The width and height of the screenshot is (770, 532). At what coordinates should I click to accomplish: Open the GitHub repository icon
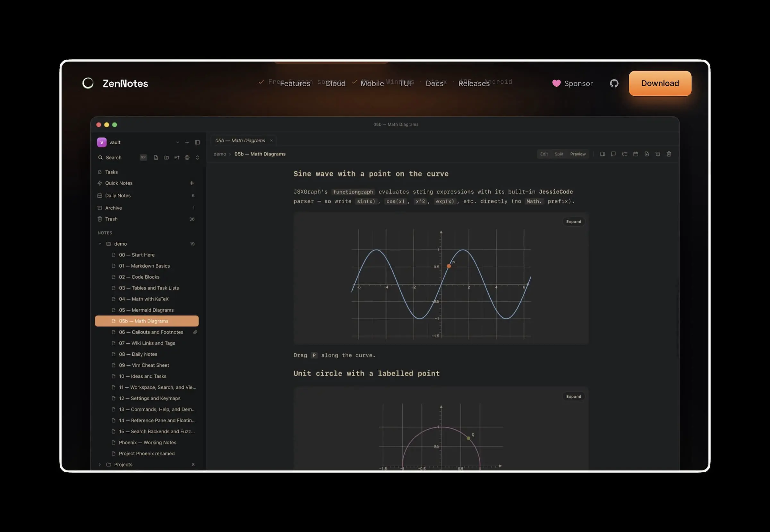pos(614,83)
